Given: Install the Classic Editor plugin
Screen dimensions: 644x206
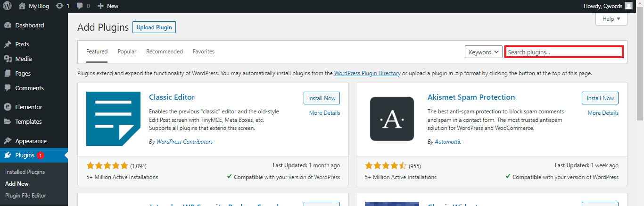Looking at the screenshot, I should pyautogui.click(x=322, y=98).
